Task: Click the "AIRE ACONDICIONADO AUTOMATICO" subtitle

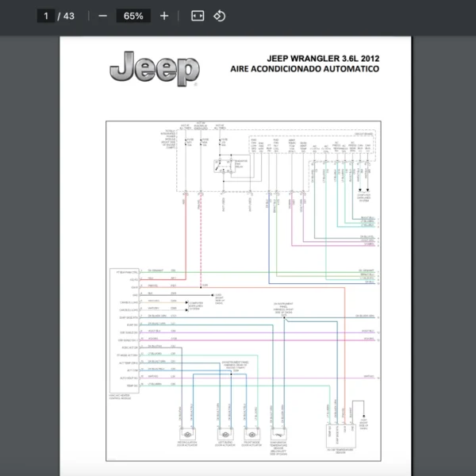Action: click(305, 69)
